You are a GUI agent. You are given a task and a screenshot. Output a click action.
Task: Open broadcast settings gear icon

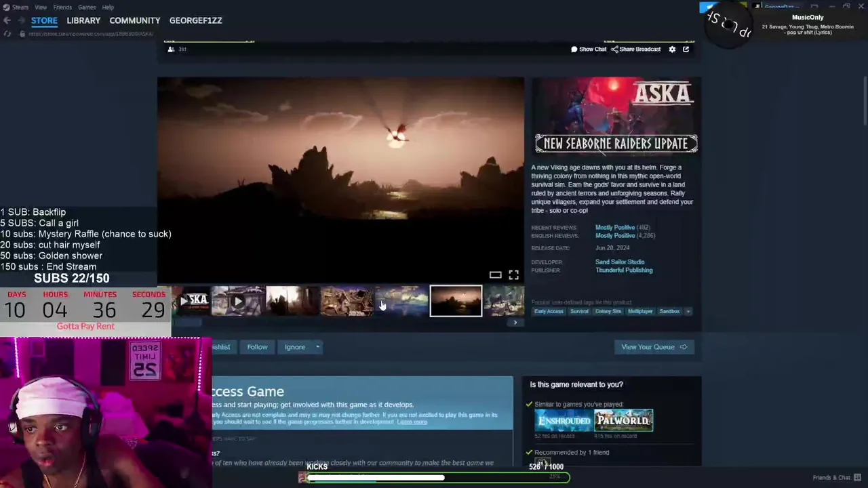pos(672,49)
